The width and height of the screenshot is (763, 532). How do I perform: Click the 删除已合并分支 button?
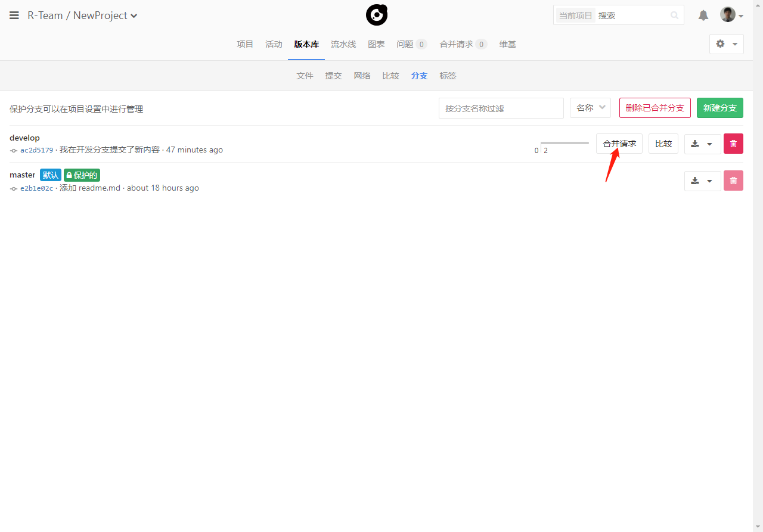point(655,108)
